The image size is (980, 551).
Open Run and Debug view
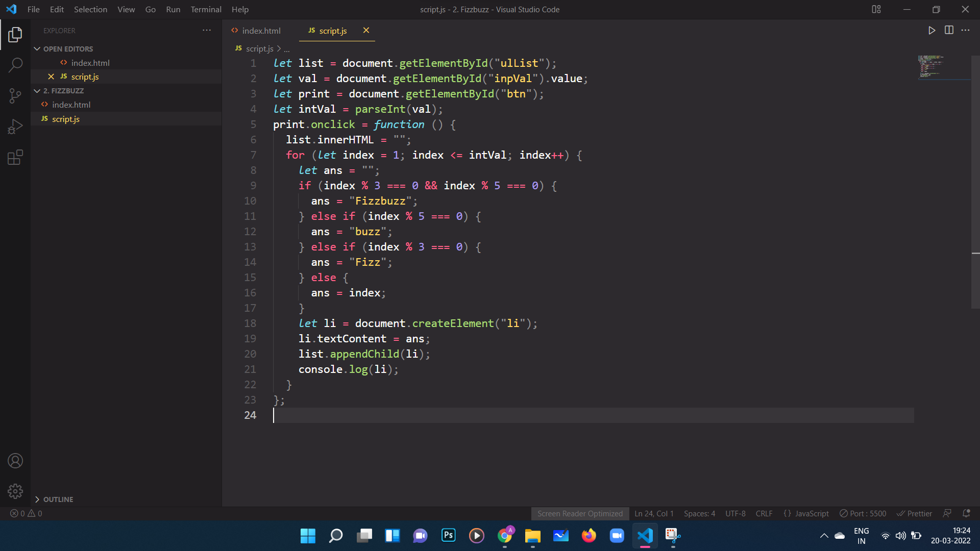[x=15, y=126]
